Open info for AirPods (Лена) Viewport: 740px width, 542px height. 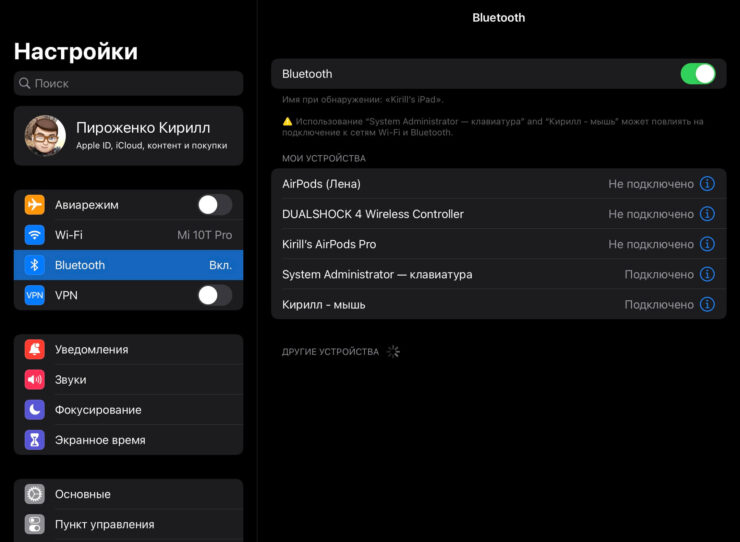(x=707, y=184)
